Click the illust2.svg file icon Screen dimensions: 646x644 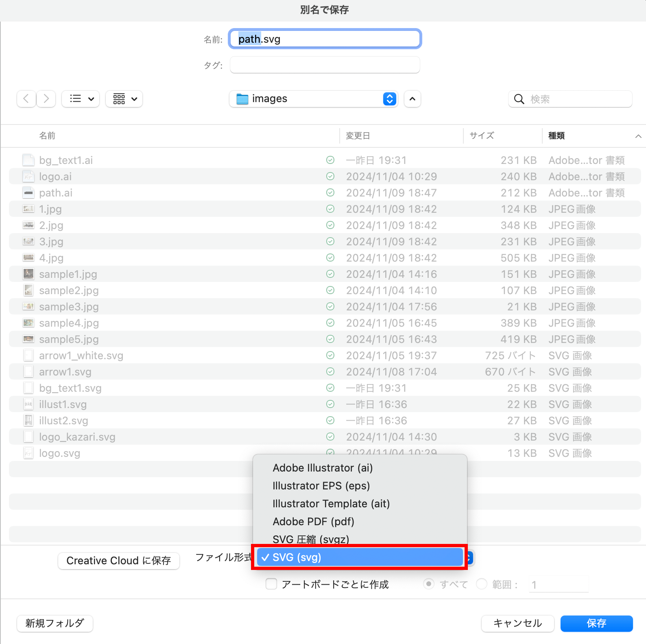click(x=28, y=421)
